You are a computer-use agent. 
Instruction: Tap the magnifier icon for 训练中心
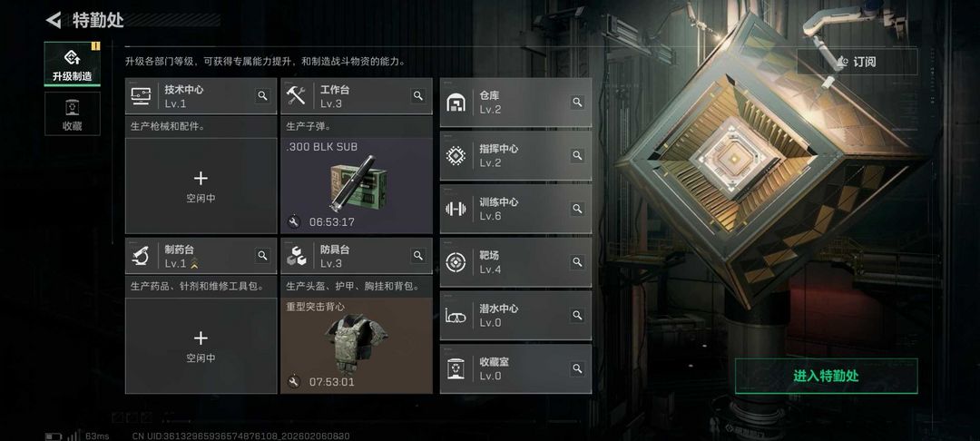[577, 209]
